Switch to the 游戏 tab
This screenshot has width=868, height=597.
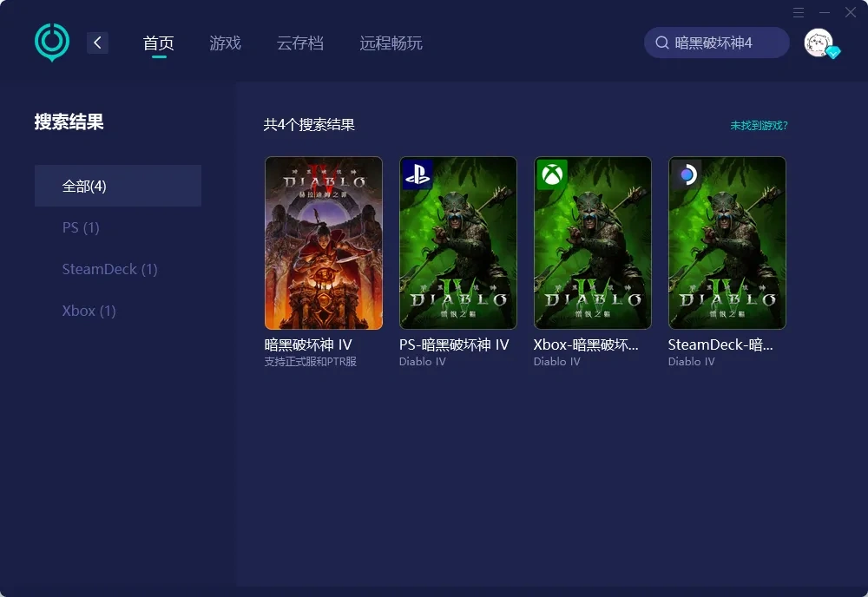pyautogui.click(x=225, y=42)
